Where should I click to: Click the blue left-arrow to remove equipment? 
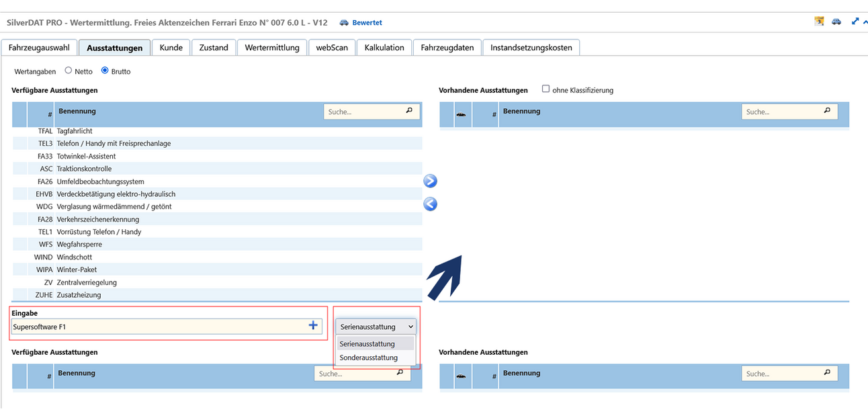[431, 204]
